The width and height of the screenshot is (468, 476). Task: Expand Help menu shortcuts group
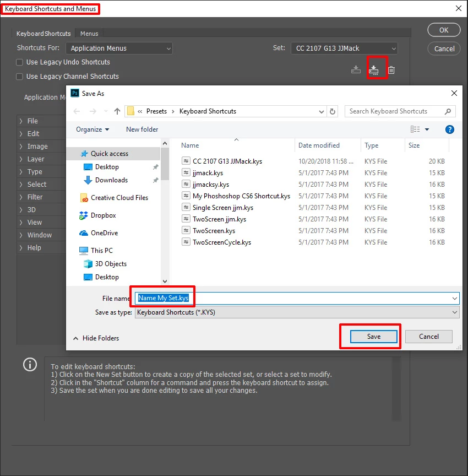coord(21,248)
